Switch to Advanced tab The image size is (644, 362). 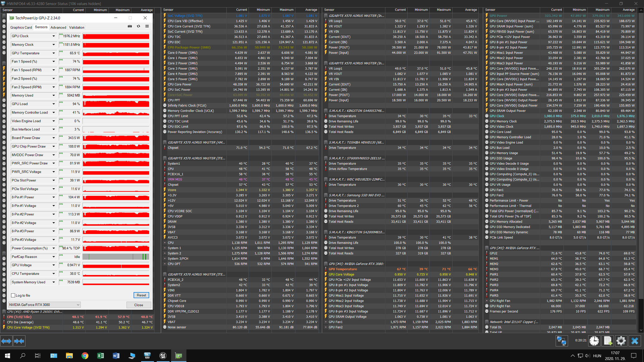[x=58, y=27]
